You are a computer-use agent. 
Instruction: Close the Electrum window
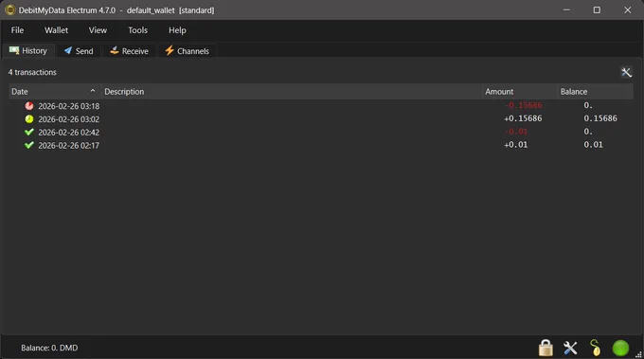[628, 9]
